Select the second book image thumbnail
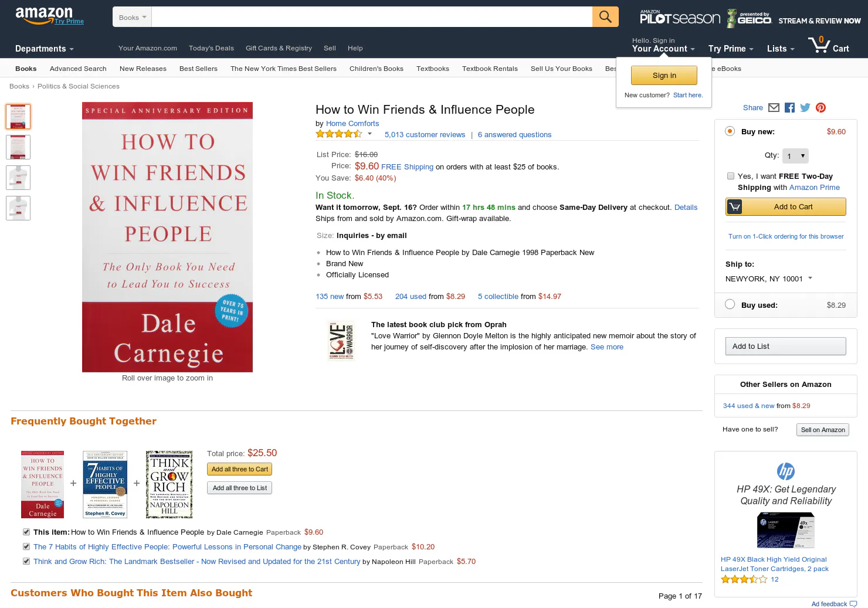868x608 pixels. point(18,147)
